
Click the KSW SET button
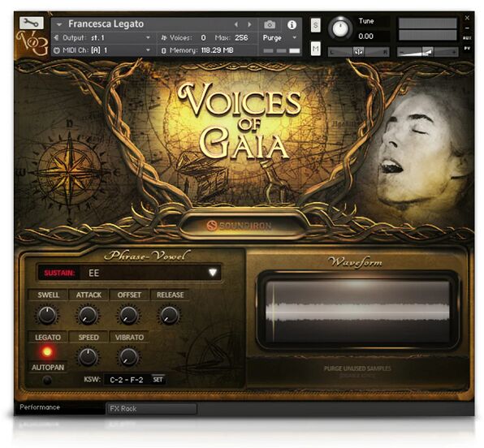tap(158, 380)
